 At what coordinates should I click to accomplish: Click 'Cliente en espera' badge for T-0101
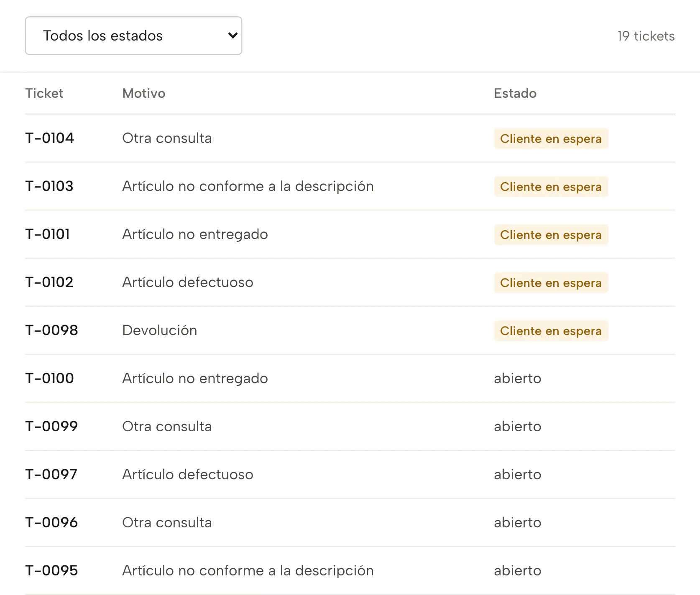tap(551, 234)
